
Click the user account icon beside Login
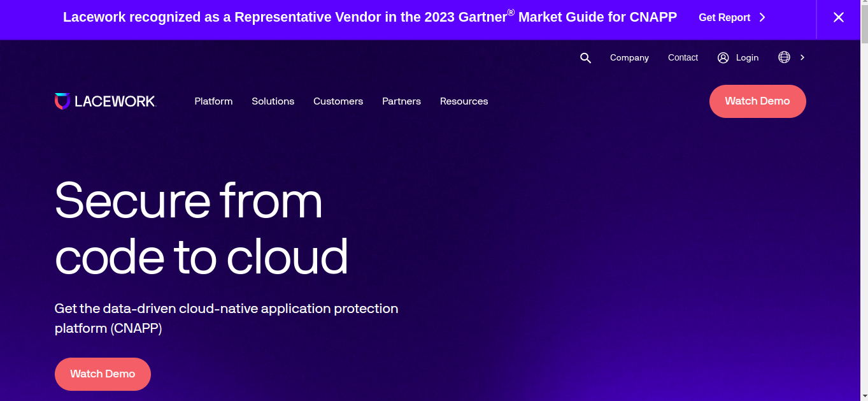723,57
